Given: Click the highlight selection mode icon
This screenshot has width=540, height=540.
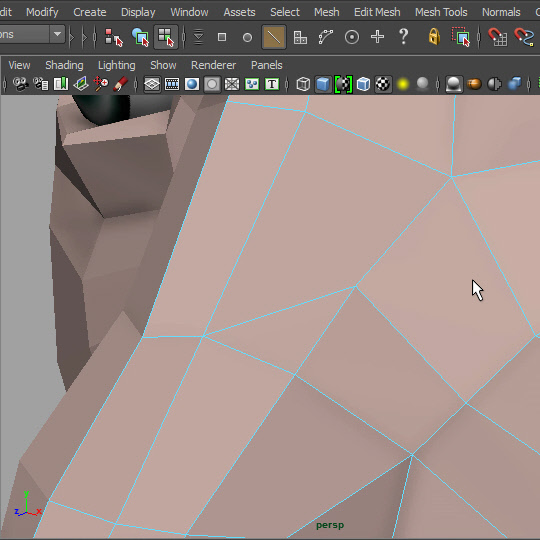Looking at the screenshot, I should pyautogui.click(x=460, y=37).
